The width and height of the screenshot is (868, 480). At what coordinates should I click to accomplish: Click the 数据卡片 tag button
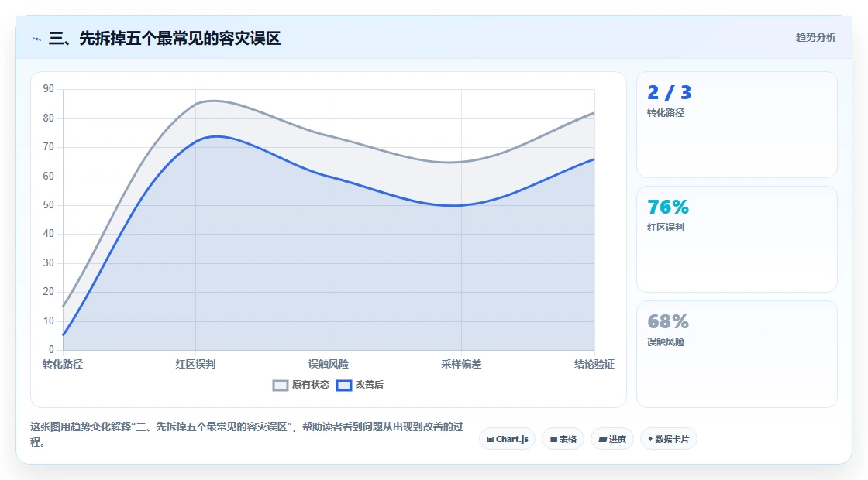(x=669, y=439)
